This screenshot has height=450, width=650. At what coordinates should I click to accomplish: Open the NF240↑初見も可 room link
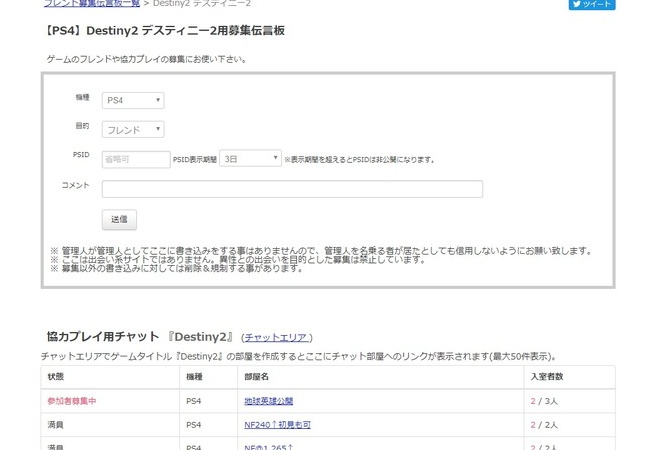[277, 425]
